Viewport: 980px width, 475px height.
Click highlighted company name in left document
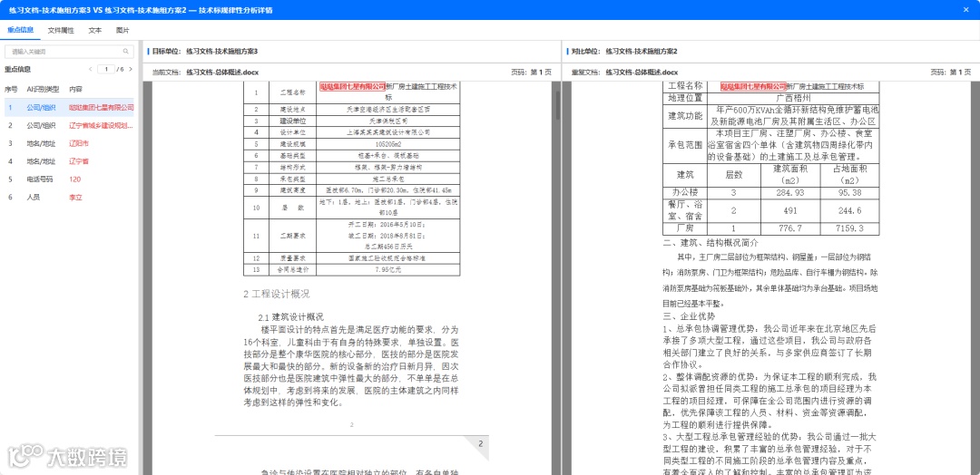(352, 87)
